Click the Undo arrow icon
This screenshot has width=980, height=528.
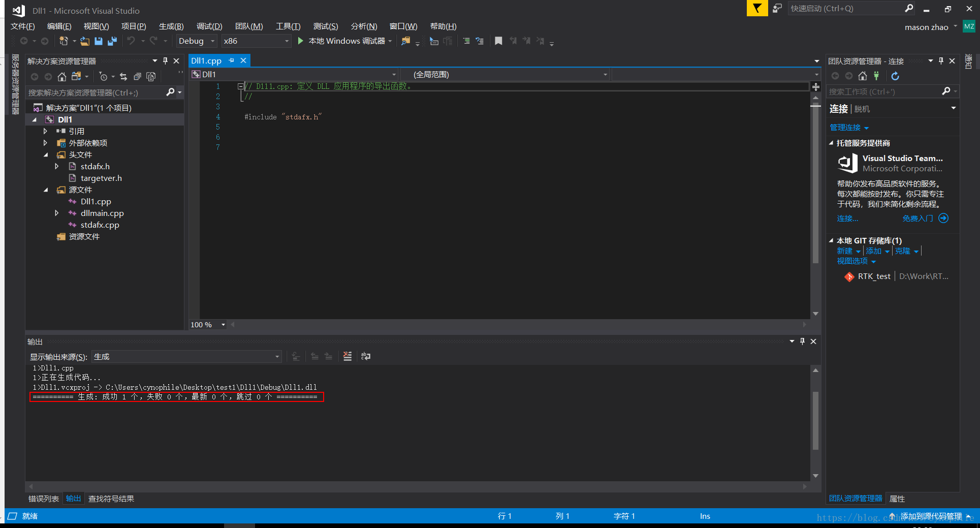coord(131,41)
